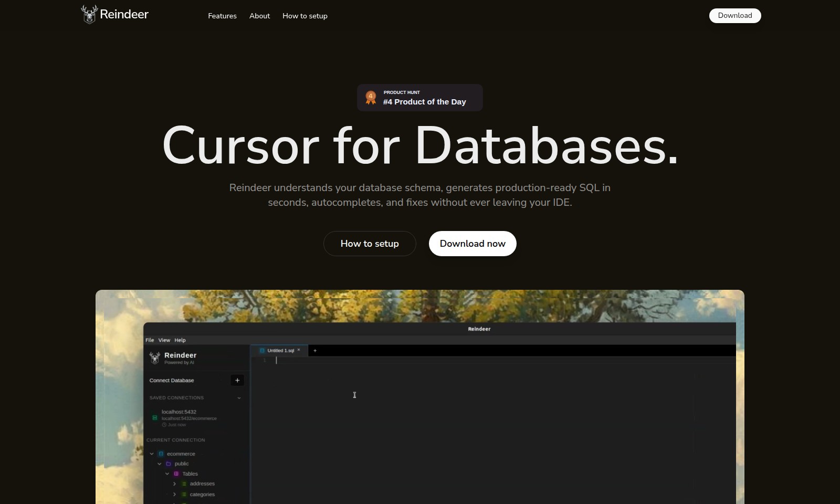Click the Download button in the header
The width and height of the screenshot is (840, 504).
click(x=735, y=16)
